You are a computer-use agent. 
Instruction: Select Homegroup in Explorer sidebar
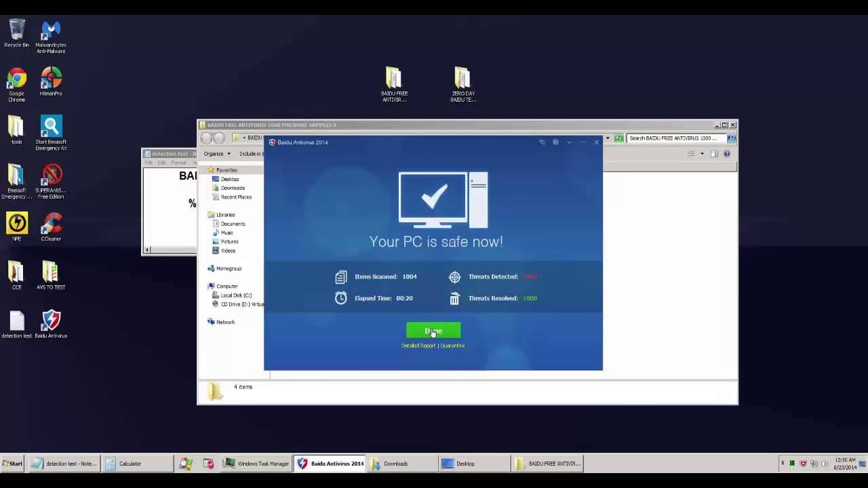[x=229, y=268]
